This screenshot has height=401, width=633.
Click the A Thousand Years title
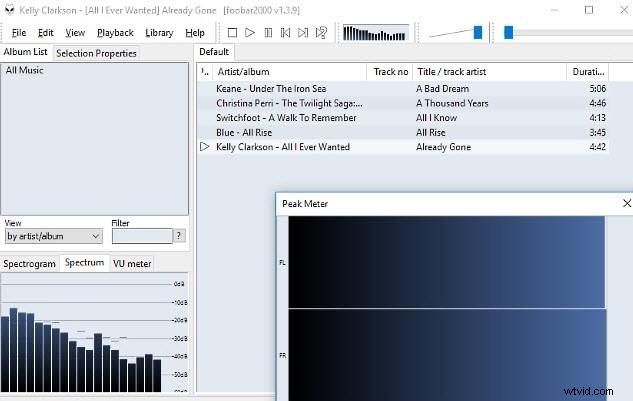coord(452,103)
